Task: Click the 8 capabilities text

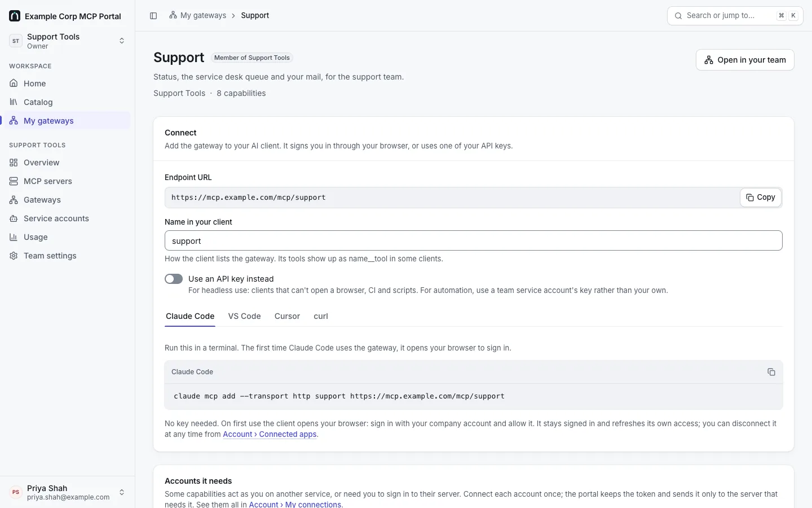Action: [x=241, y=93]
